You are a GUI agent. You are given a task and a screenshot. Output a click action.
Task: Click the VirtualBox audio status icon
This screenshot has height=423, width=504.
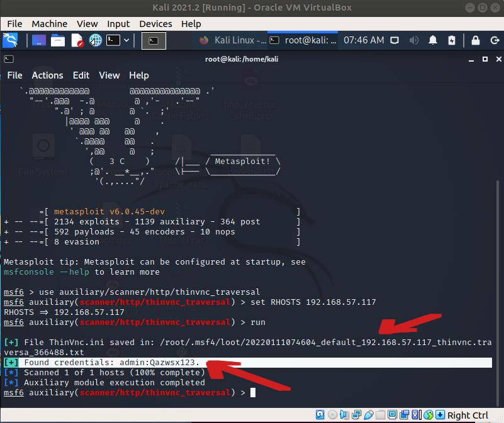click(x=344, y=415)
